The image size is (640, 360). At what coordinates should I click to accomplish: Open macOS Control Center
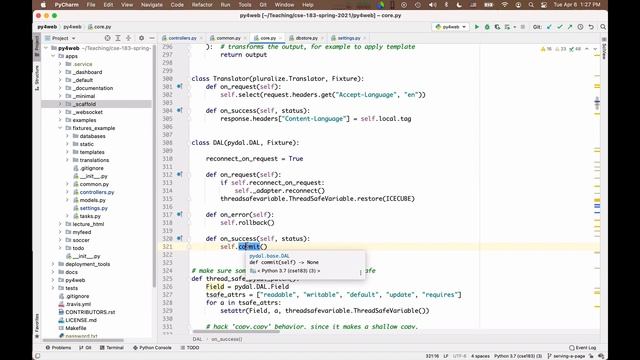(544, 5)
